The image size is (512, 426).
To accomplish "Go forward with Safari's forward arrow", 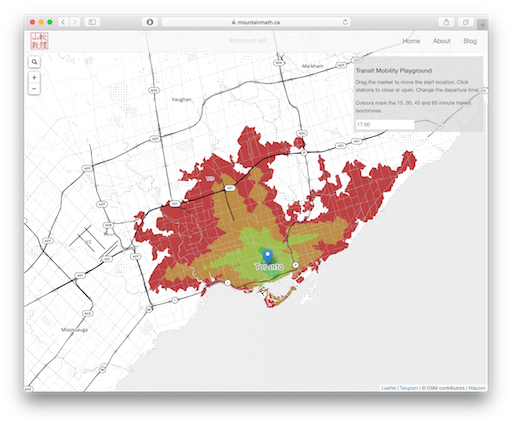I will click(75, 22).
